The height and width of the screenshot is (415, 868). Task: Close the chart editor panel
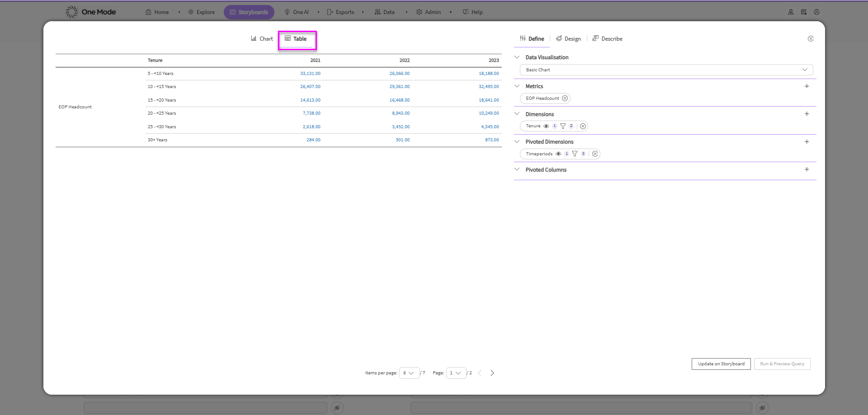click(811, 39)
